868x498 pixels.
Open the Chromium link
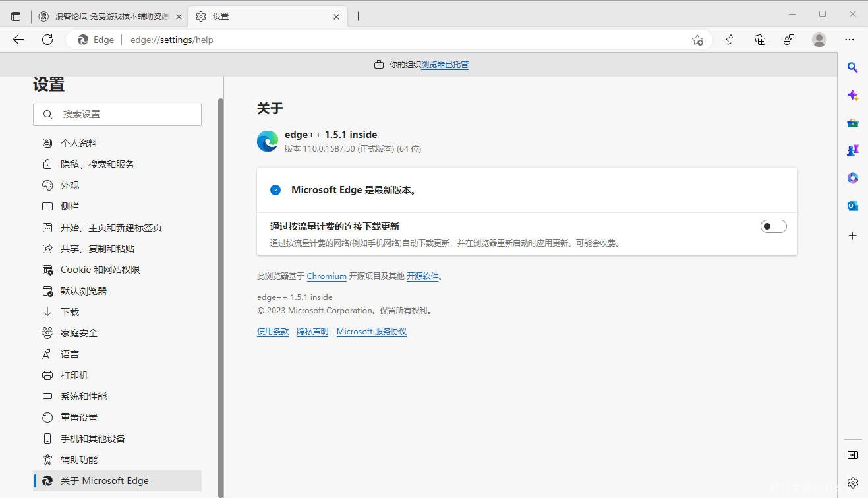pos(327,276)
